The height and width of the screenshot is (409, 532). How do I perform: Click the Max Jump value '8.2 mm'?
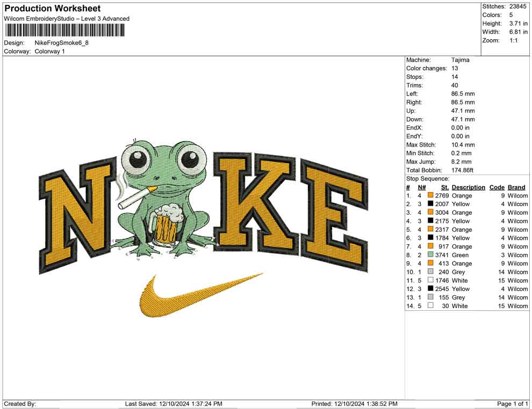click(462, 162)
